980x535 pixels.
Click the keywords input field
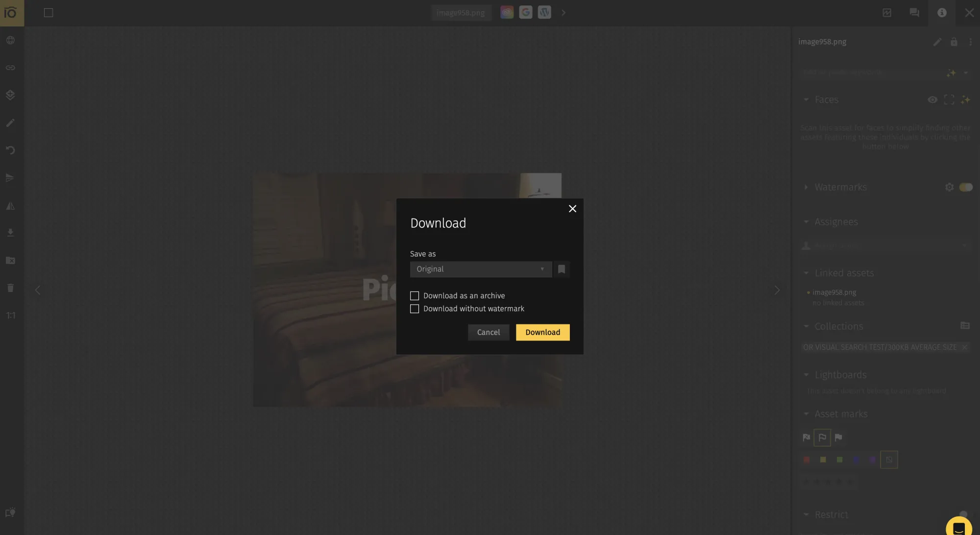pyautogui.click(x=872, y=73)
